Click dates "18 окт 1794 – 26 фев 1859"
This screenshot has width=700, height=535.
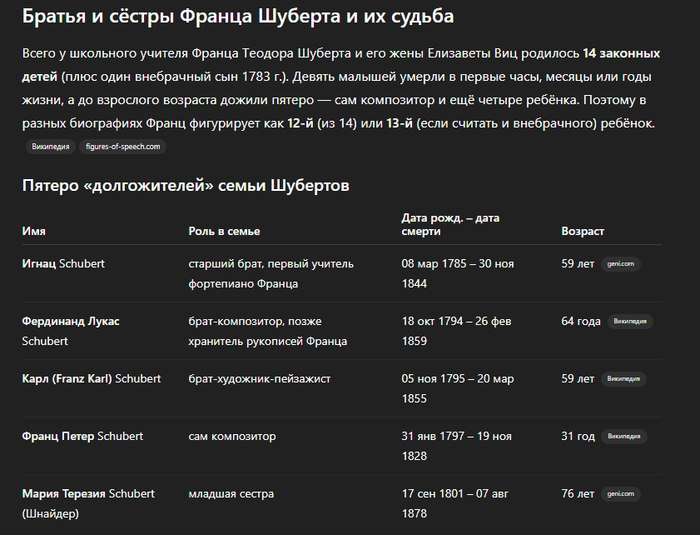pos(456,331)
